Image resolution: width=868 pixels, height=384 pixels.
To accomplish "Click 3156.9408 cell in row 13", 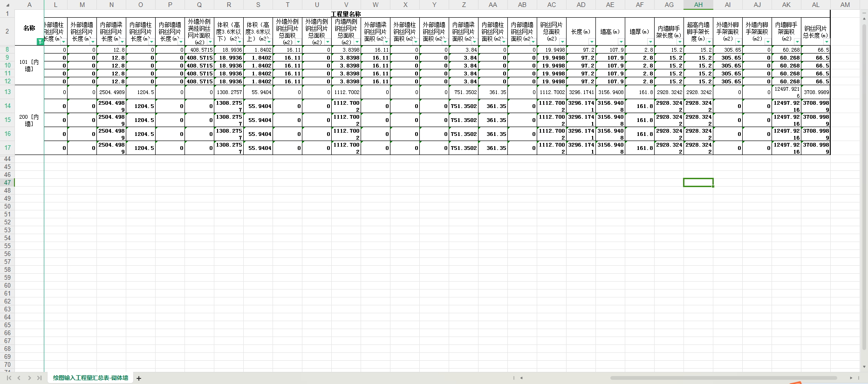I will click(x=610, y=92).
